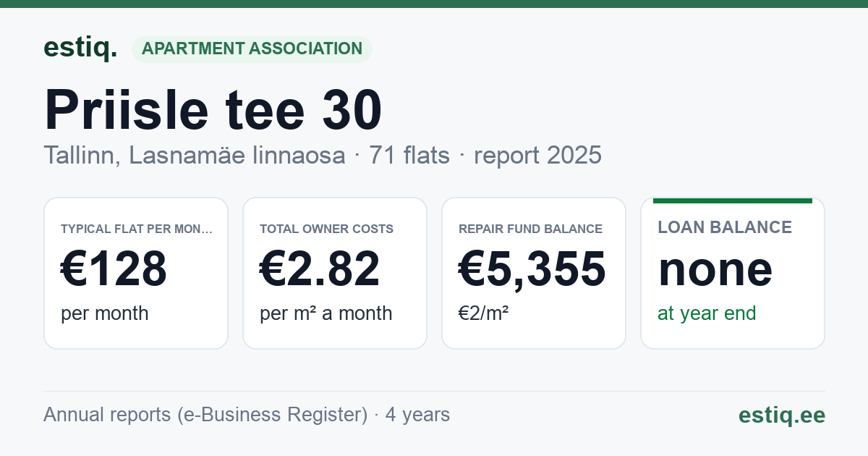Viewport: 868px width, 456px height.
Task: Click the TYPICAL FLAT PER MON… label
Action: (x=137, y=229)
